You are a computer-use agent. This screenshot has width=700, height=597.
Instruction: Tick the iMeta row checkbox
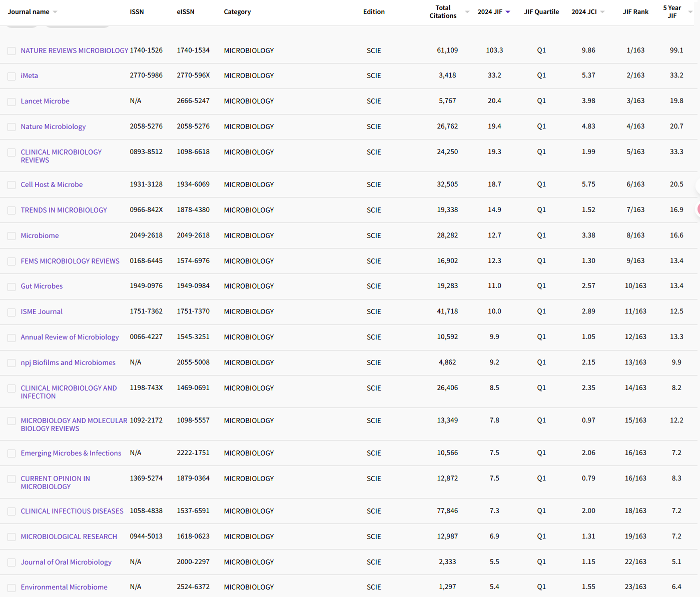12,76
